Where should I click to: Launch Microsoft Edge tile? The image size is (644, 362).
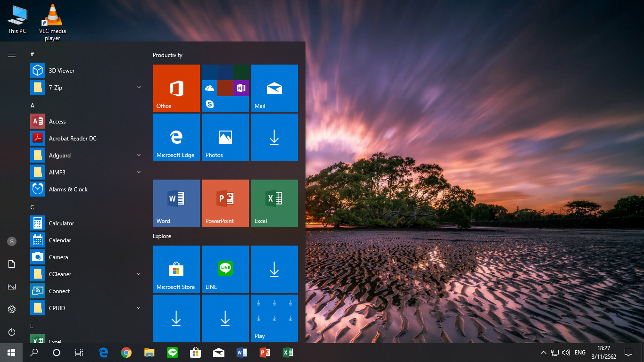click(x=176, y=137)
